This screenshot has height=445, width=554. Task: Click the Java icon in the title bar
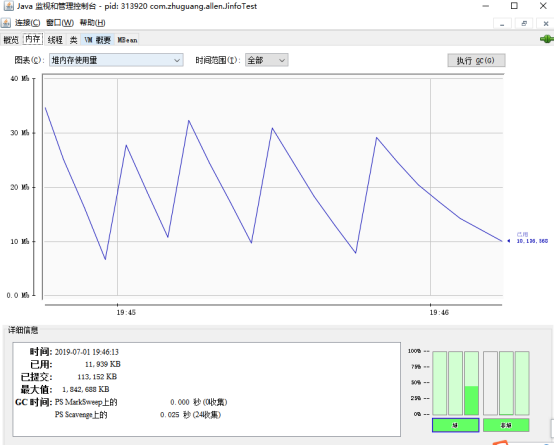click(8, 6)
